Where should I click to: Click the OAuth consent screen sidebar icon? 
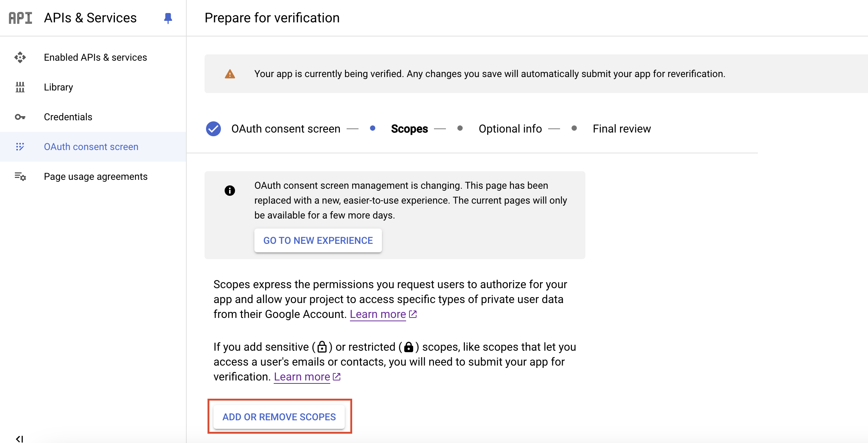pyautogui.click(x=20, y=147)
